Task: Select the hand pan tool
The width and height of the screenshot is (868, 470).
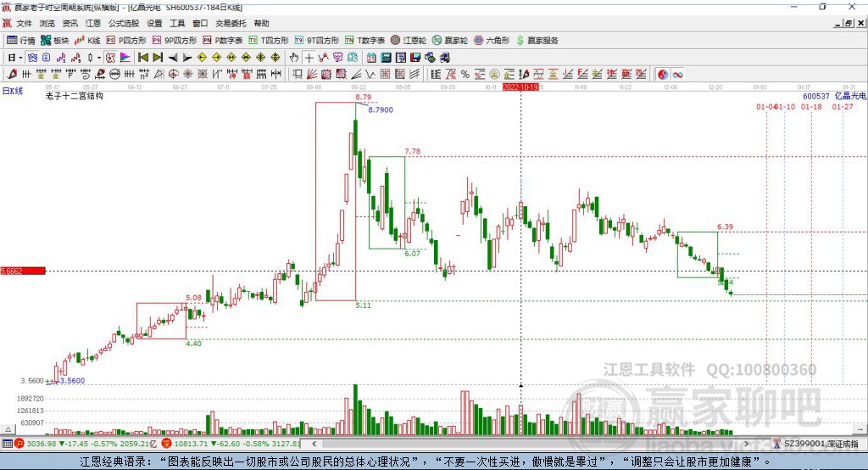Action: (294, 57)
